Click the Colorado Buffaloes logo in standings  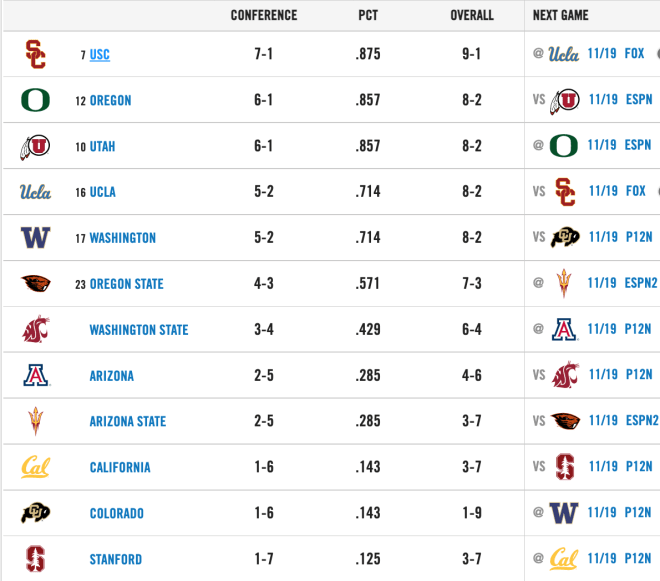tap(35, 513)
